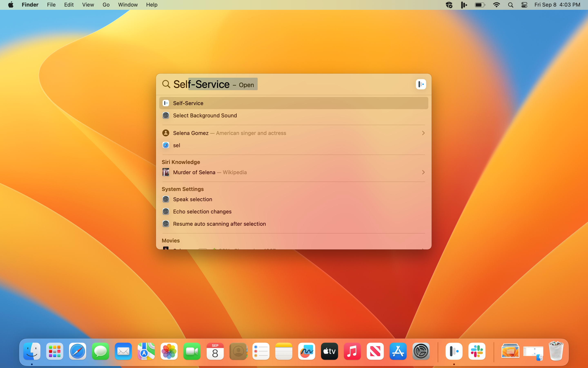Launch Safari from the Dock

[78, 351]
